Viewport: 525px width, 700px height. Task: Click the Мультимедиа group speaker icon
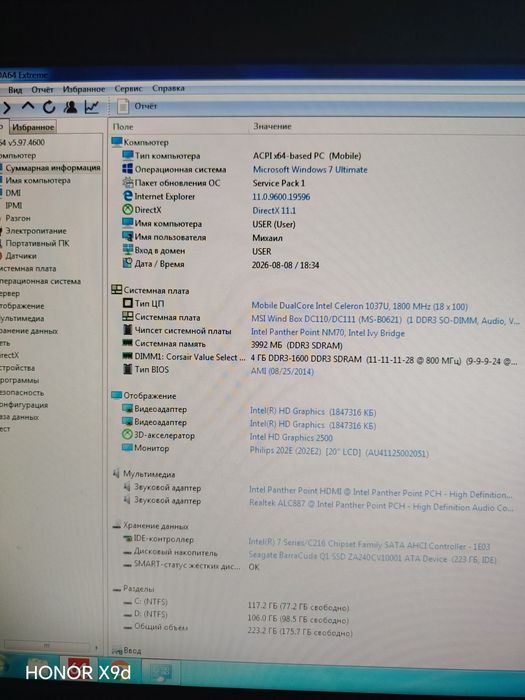[x=117, y=473]
